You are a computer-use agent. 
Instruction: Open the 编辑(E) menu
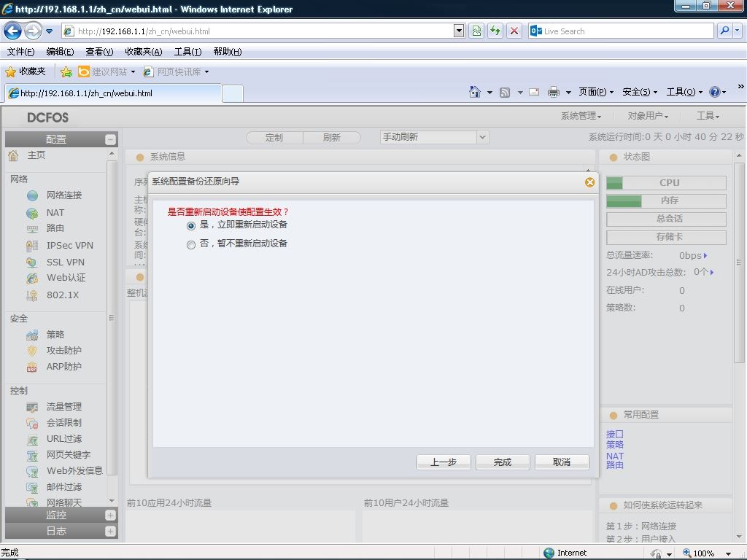60,52
